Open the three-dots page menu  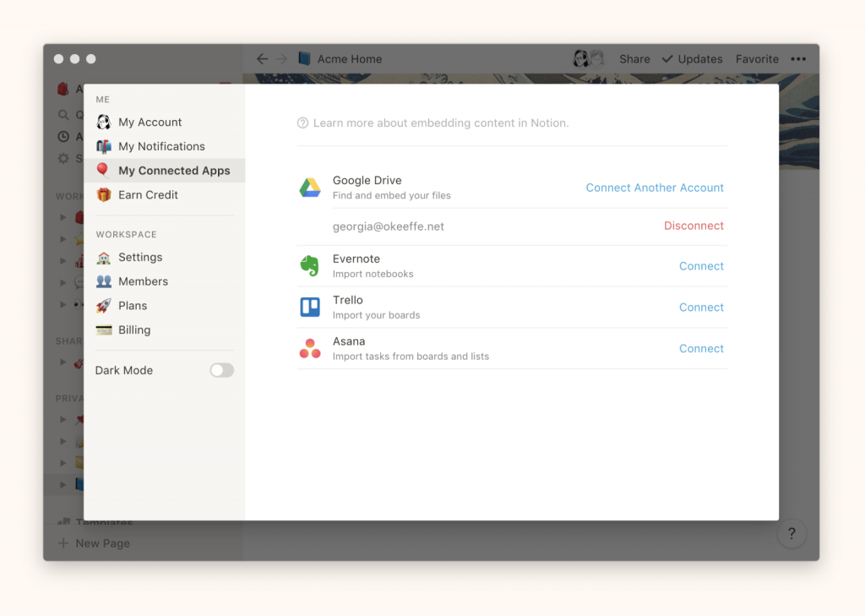point(798,59)
